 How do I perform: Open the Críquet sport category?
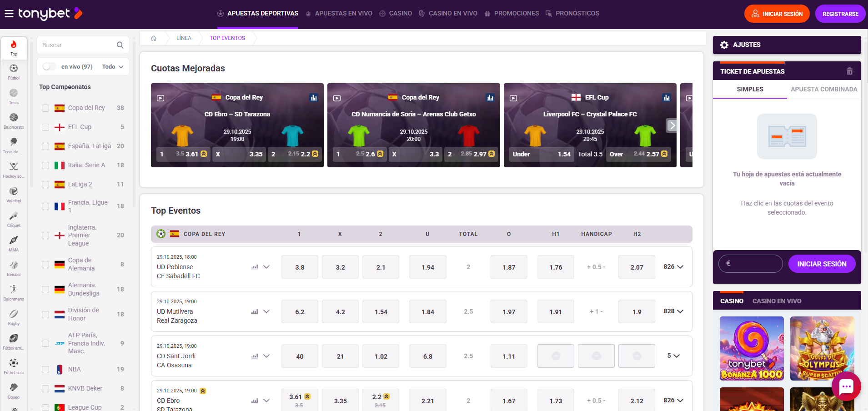pos(14,219)
